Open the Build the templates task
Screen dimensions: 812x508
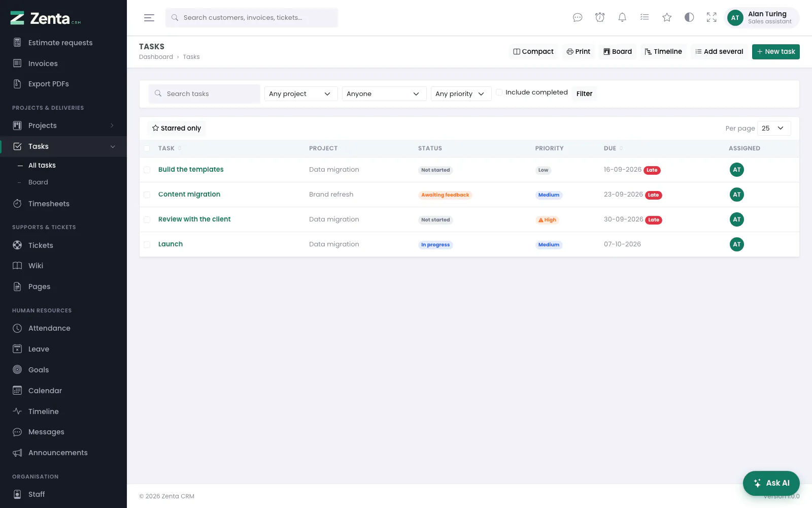pos(191,170)
